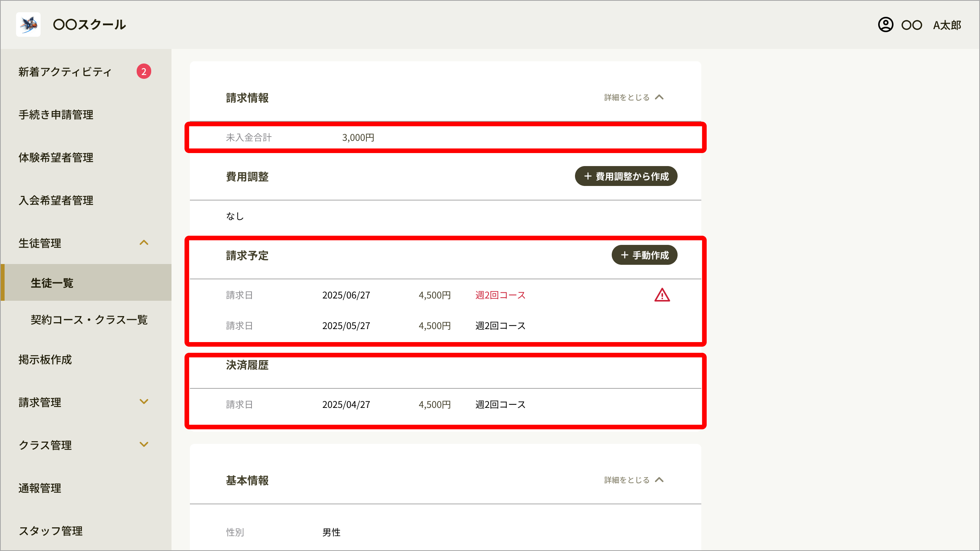The height and width of the screenshot is (551, 980).
Task: Click the 3,000円 unpaid total
Action: (x=358, y=138)
